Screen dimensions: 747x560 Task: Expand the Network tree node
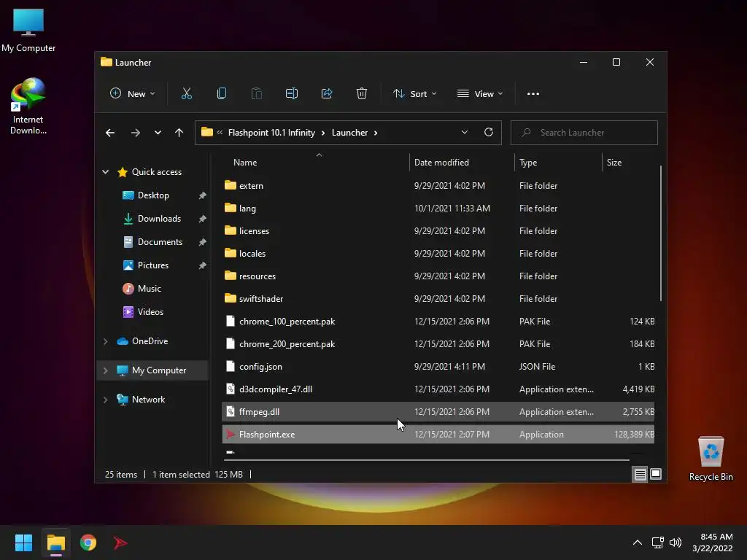point(105,400)
